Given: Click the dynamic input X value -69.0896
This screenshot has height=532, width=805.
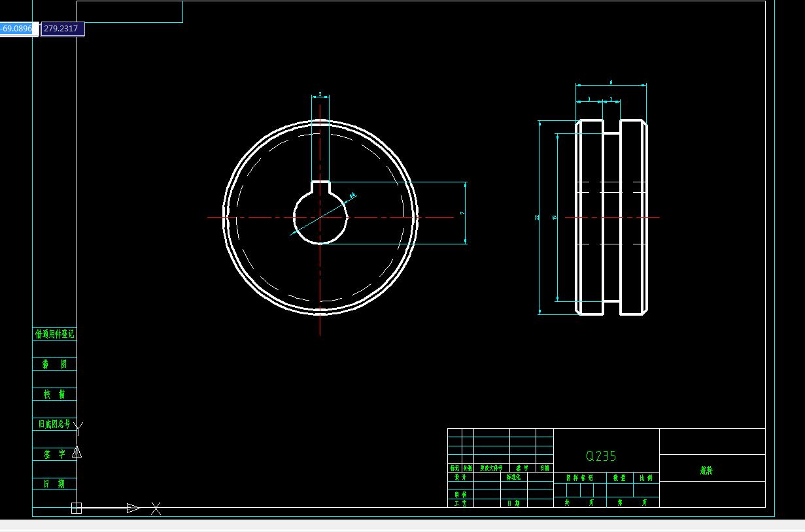Looking at the screenshot, I should pyautogui.click(x=19, y=29).
